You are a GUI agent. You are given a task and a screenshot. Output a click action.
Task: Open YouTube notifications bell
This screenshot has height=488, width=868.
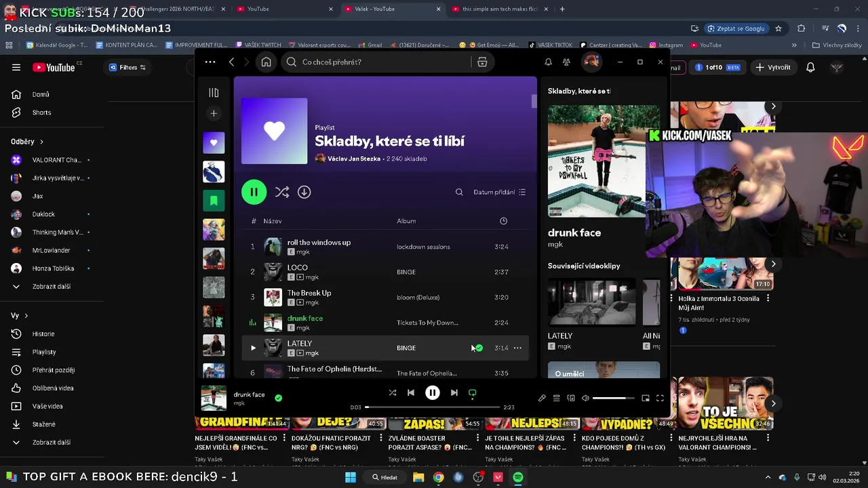(810, 67)
